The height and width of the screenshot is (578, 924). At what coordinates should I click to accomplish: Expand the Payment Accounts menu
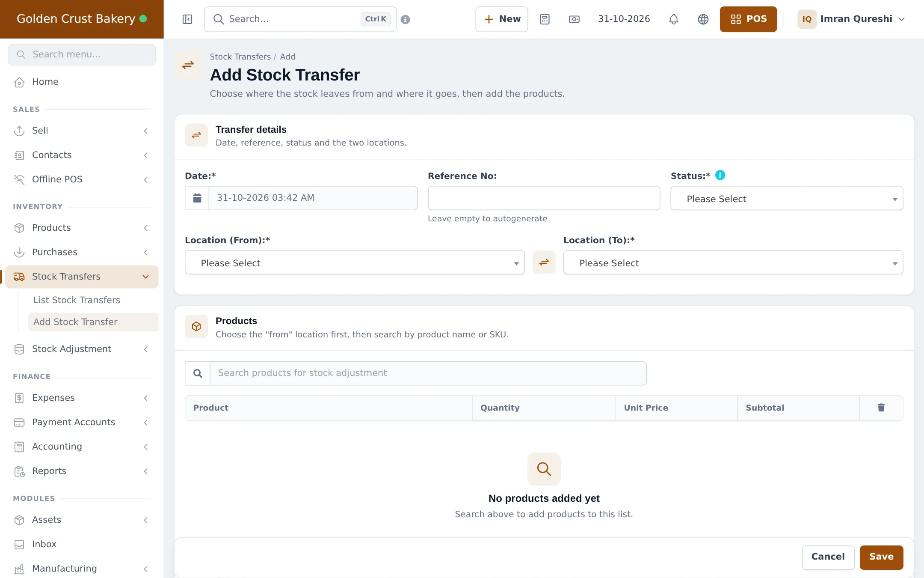click(x=82, y=422)
